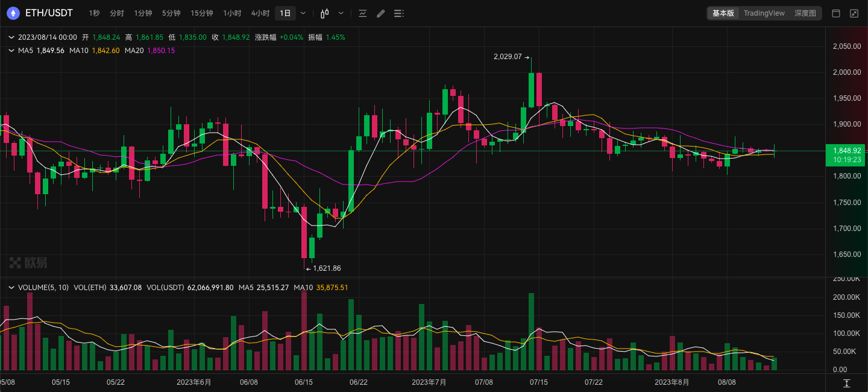Click the auto-scale icon at bottom right
This screenshot has width=868, height=392.
847,384
